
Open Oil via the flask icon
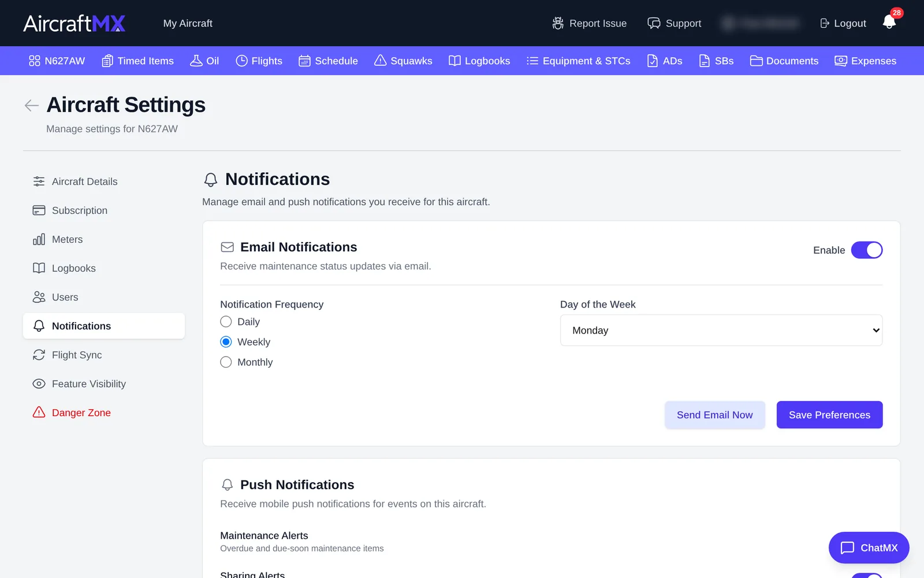196,61
